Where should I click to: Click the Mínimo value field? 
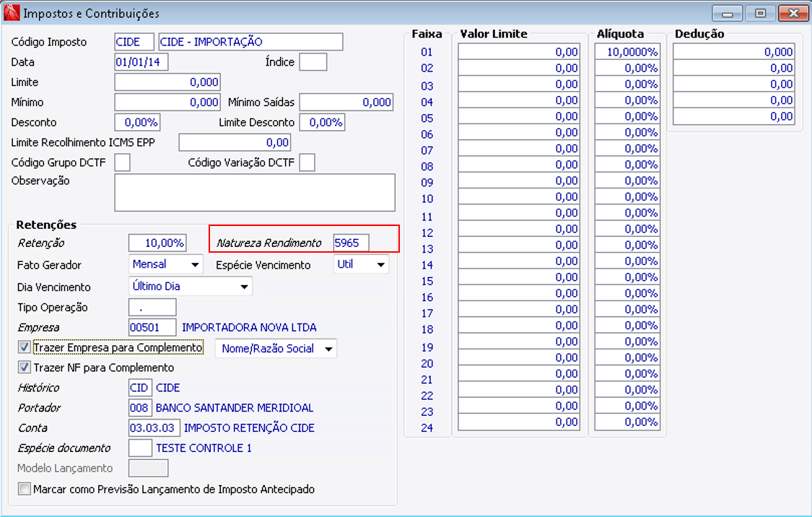tap(167, 102)
